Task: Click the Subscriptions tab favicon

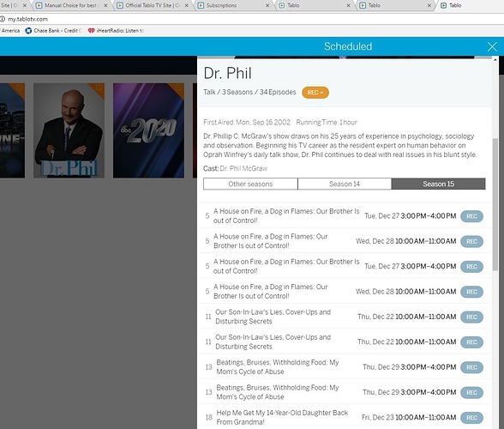Action: coord(201,5)
